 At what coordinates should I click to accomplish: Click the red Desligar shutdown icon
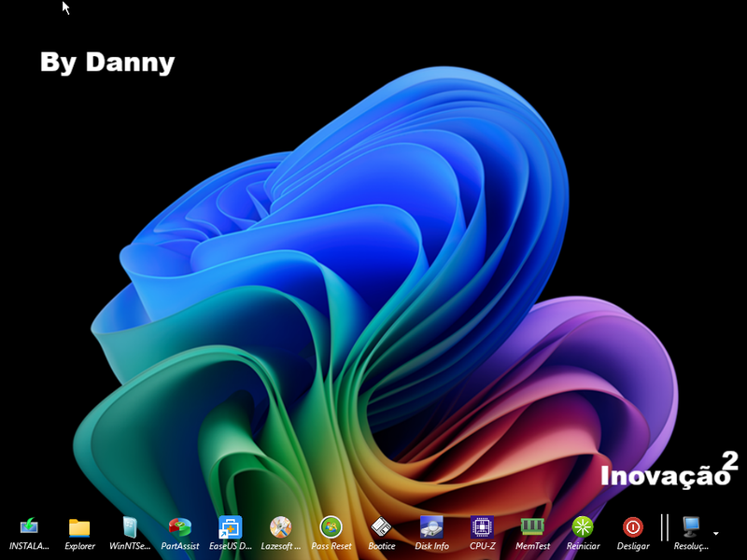(x=633, y=527)
